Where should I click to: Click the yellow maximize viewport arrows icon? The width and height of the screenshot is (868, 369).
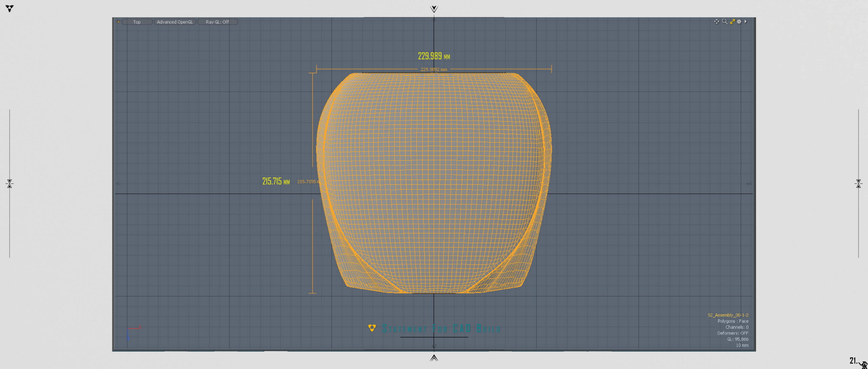tap(732, 22)
